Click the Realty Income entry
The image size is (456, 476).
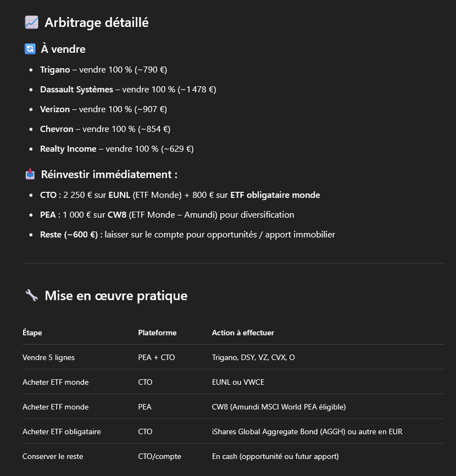point(117,149)
